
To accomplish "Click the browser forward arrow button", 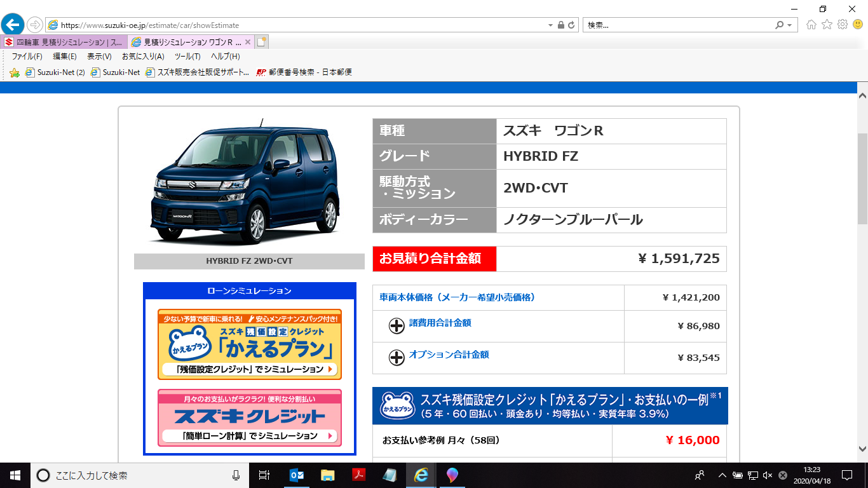I will 34,25.
